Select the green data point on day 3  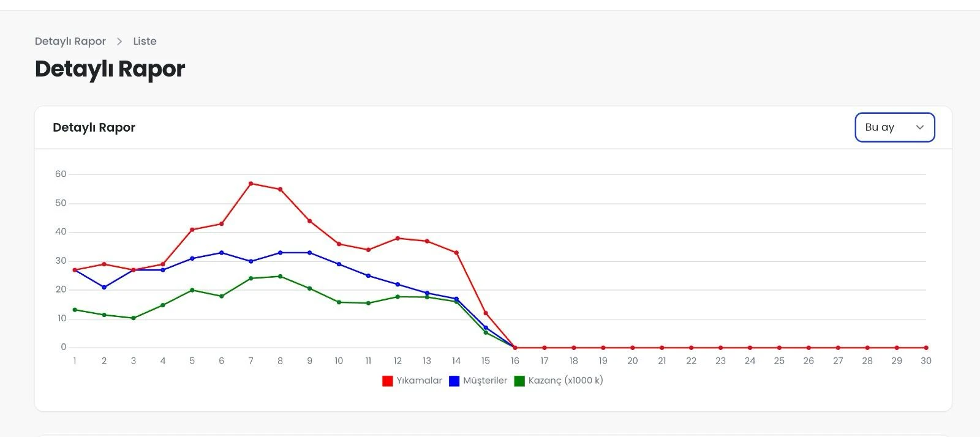pos(134,318)
